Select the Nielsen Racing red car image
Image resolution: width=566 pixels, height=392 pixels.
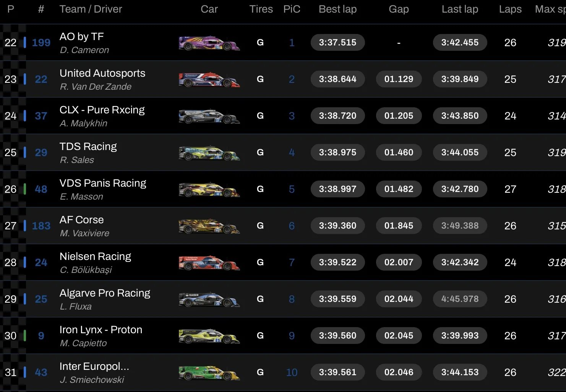coord(209,263)
